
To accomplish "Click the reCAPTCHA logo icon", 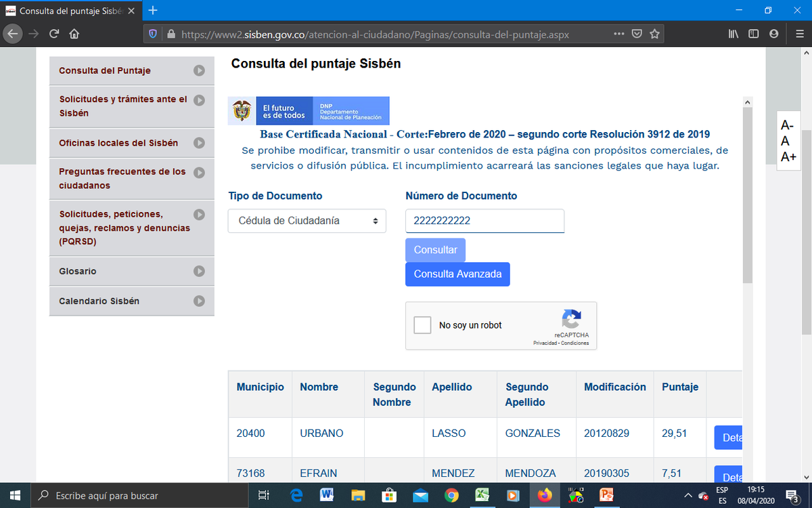I will pyautogui.click(x=571, y=320).
